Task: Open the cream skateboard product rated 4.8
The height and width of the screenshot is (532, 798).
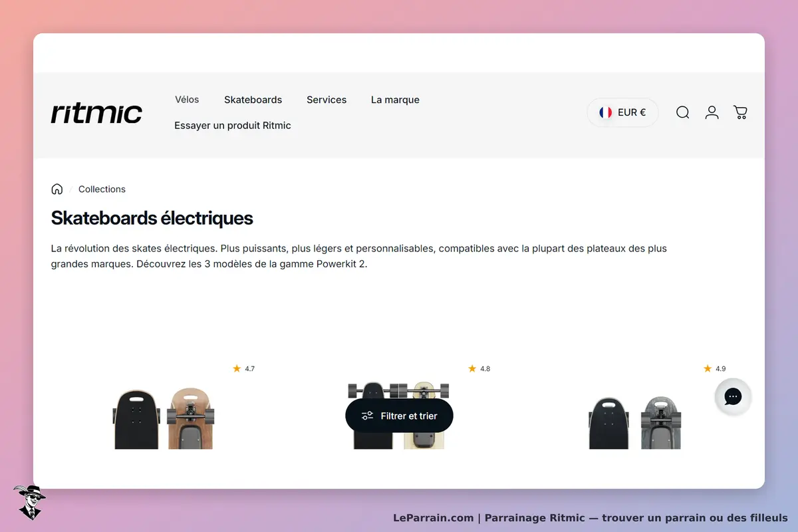Action: tap(399, 416)
